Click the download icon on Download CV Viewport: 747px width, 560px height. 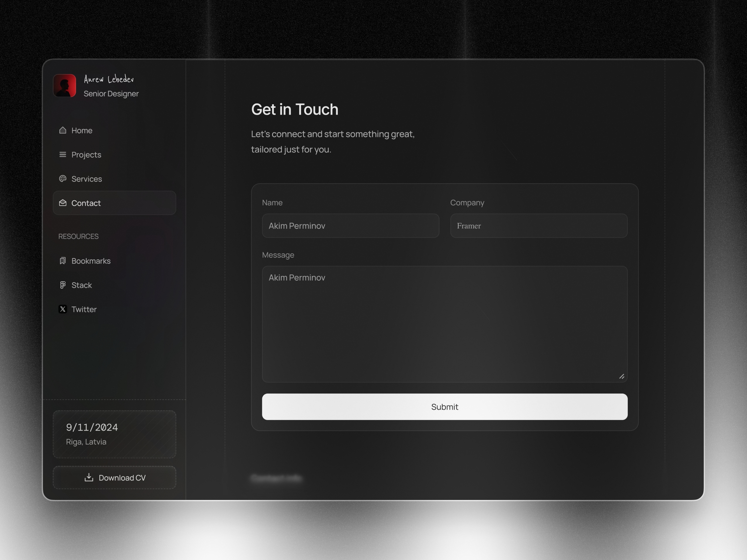pos(88,477)
